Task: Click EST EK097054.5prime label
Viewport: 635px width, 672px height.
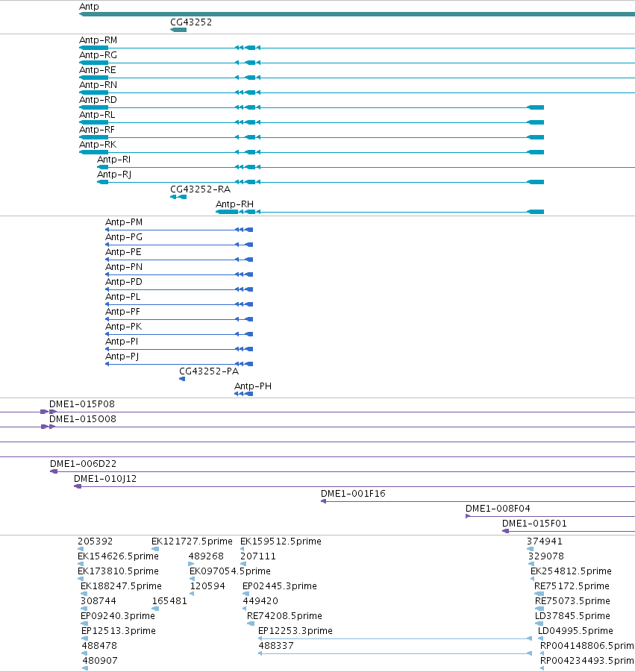Action: 230,571
